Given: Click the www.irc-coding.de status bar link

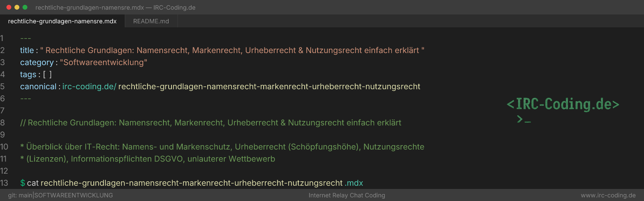Looking at the screenshot, I should coord(608,195).
